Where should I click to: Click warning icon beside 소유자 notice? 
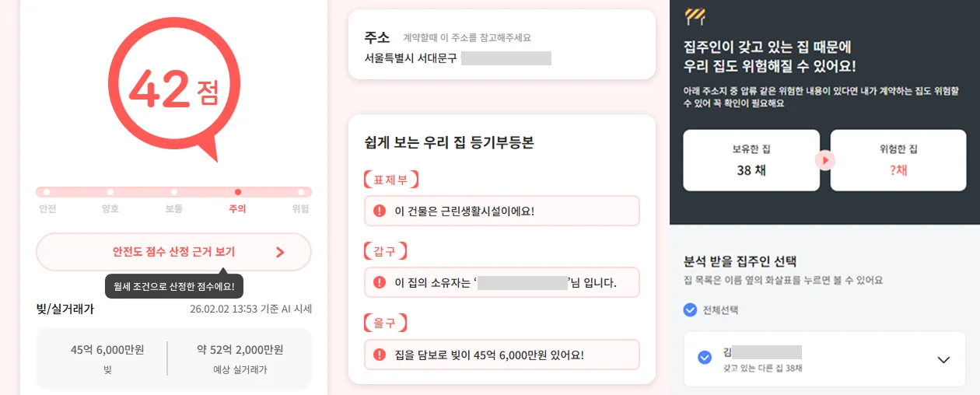coord(380,282)
